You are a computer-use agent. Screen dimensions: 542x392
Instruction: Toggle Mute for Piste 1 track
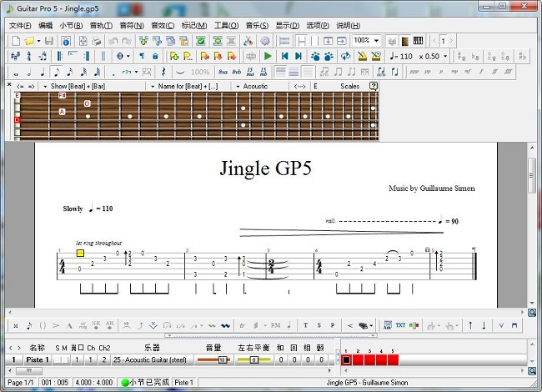(x=66, y=359)
